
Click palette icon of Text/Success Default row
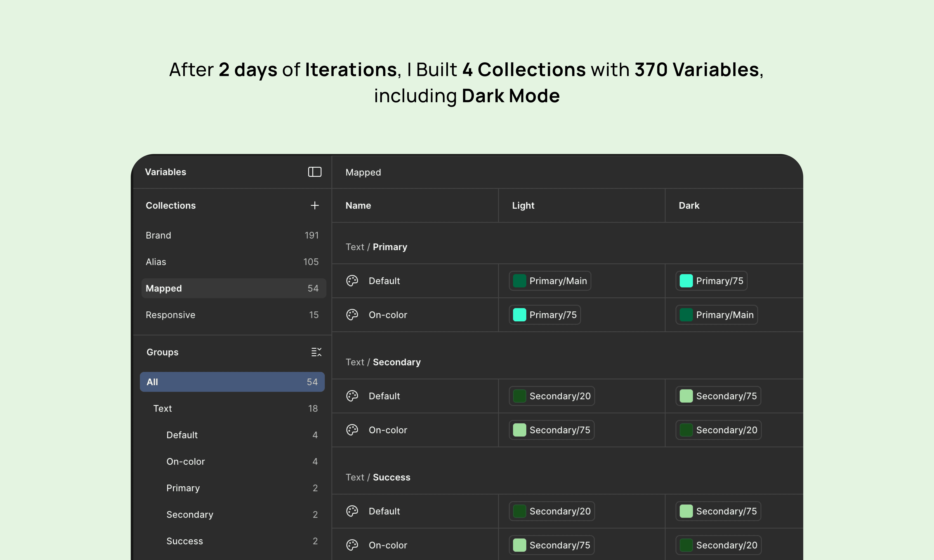click(352, 511)
